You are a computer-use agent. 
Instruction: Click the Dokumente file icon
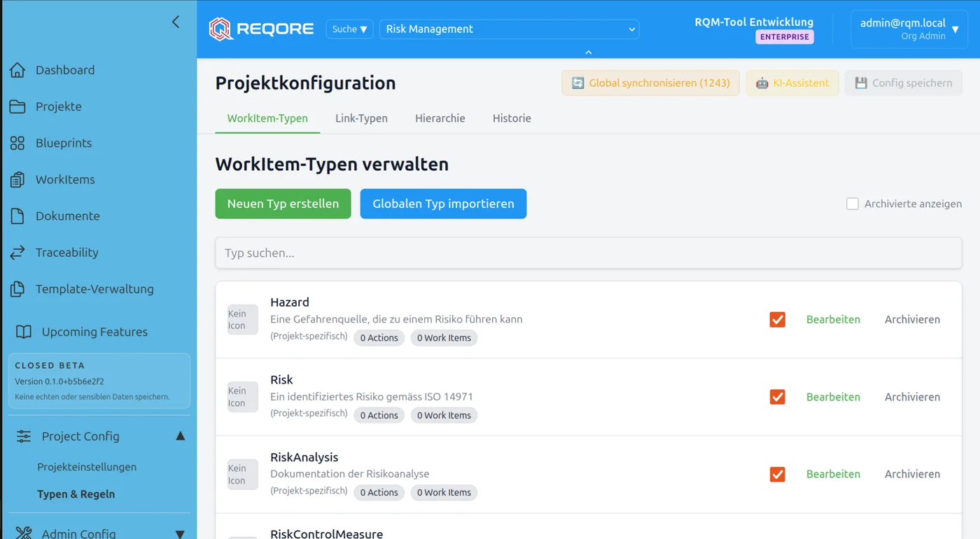(17, 216)
